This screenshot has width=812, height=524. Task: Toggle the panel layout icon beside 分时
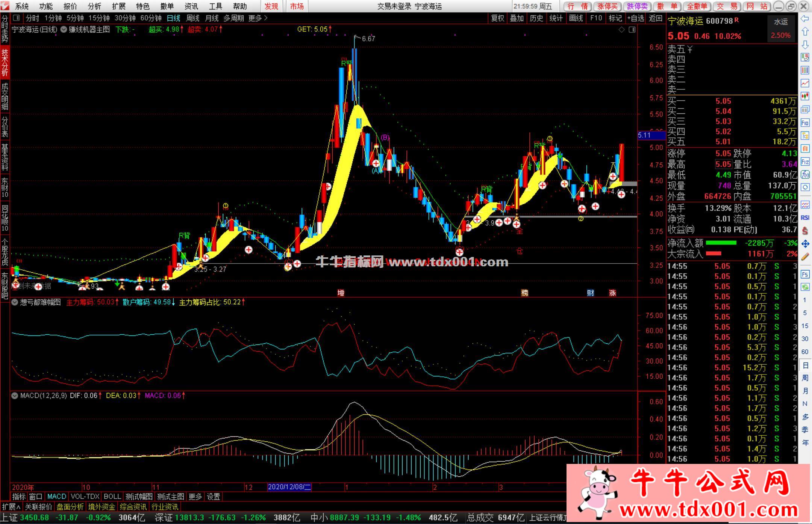tap(16, 18)
